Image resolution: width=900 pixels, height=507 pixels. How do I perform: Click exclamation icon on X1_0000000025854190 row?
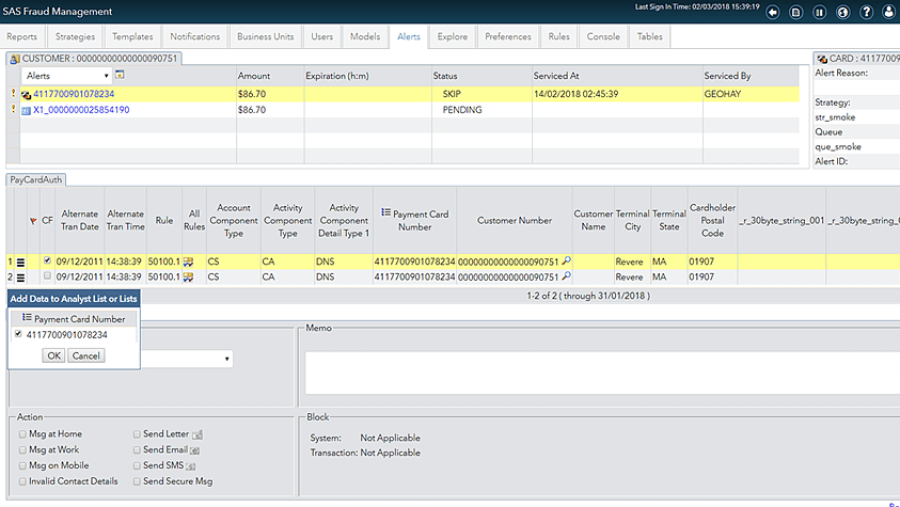13,109
